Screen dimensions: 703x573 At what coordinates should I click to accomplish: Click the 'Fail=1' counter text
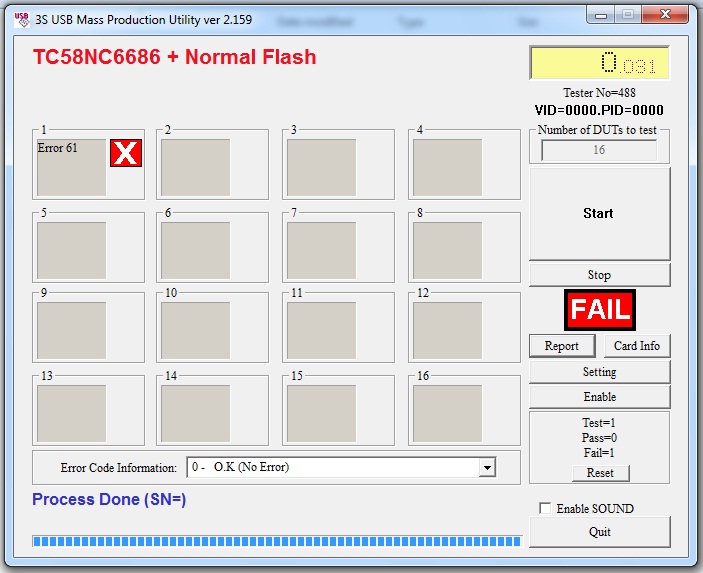pos(599,453)
